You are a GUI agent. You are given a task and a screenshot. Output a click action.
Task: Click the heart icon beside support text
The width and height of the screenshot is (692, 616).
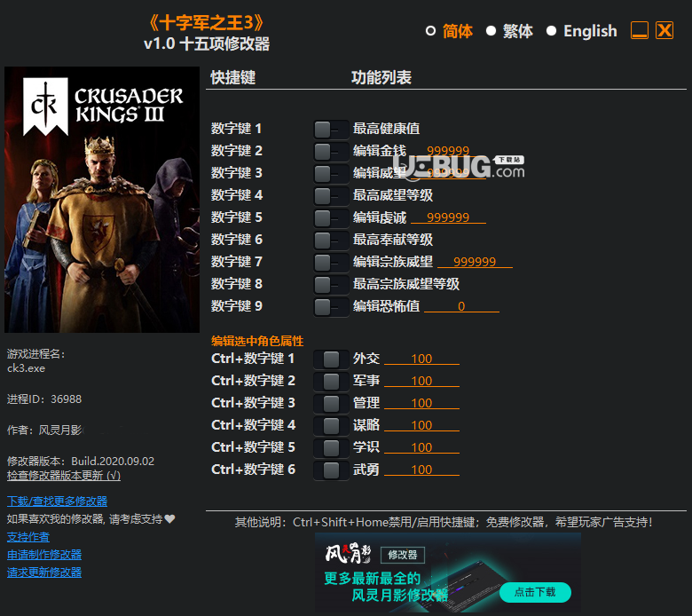point(170,519)
